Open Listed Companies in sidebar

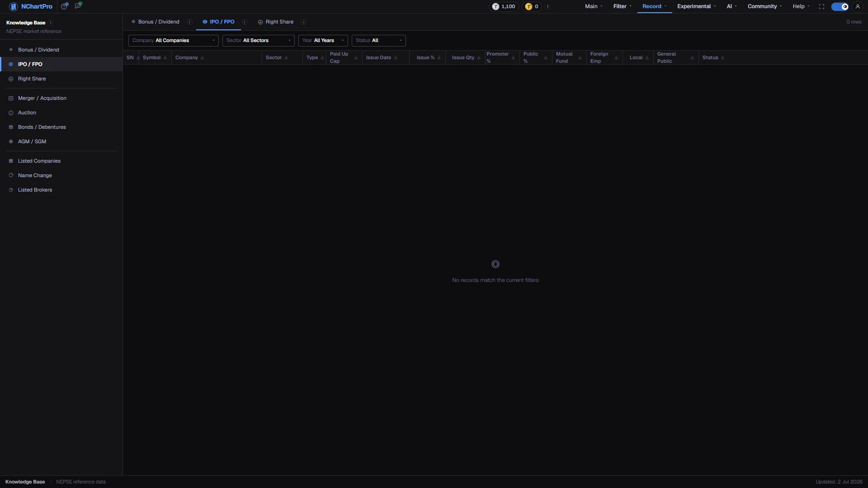(61, 161)
